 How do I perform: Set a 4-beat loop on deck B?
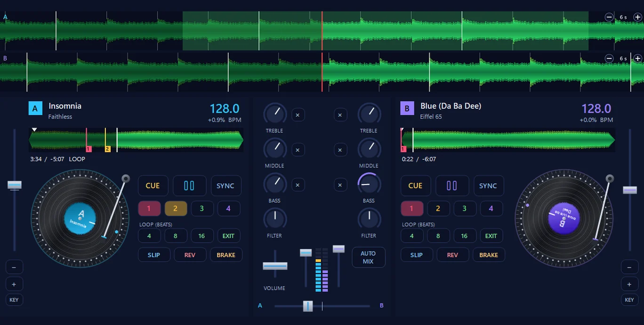[411, 236]
